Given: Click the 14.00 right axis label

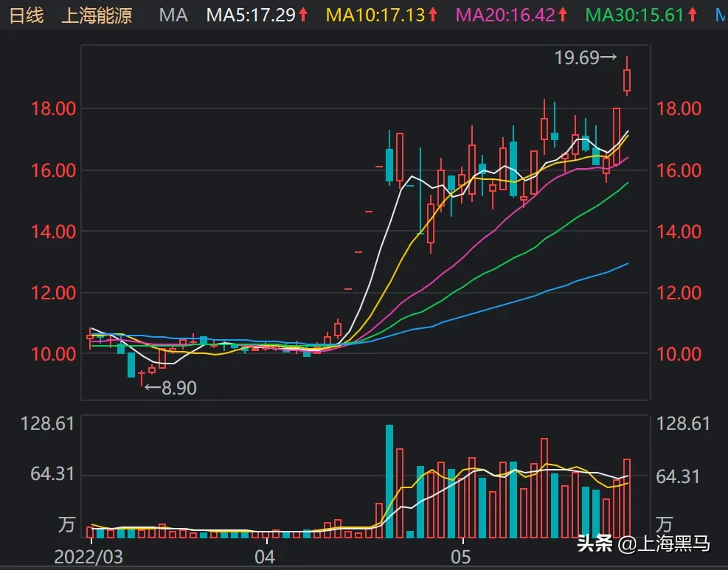Looking at the screenshot, I should [x=679, y=231].
